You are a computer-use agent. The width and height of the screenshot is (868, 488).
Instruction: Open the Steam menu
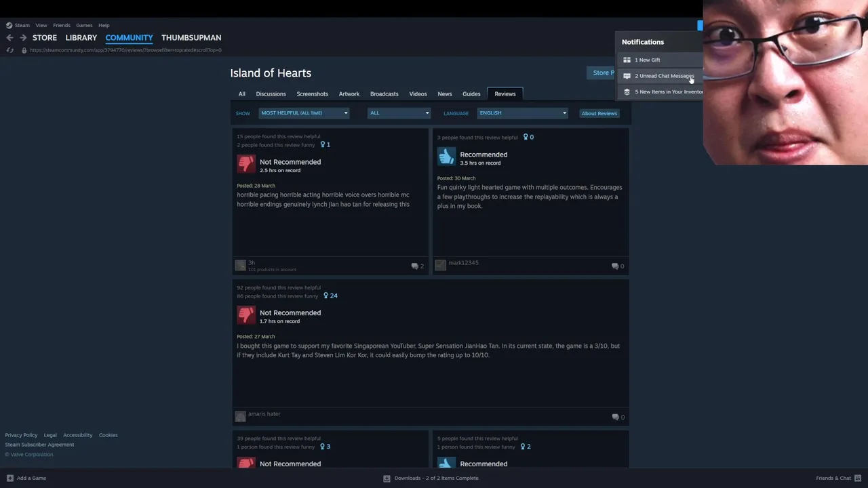pos(22,25)
